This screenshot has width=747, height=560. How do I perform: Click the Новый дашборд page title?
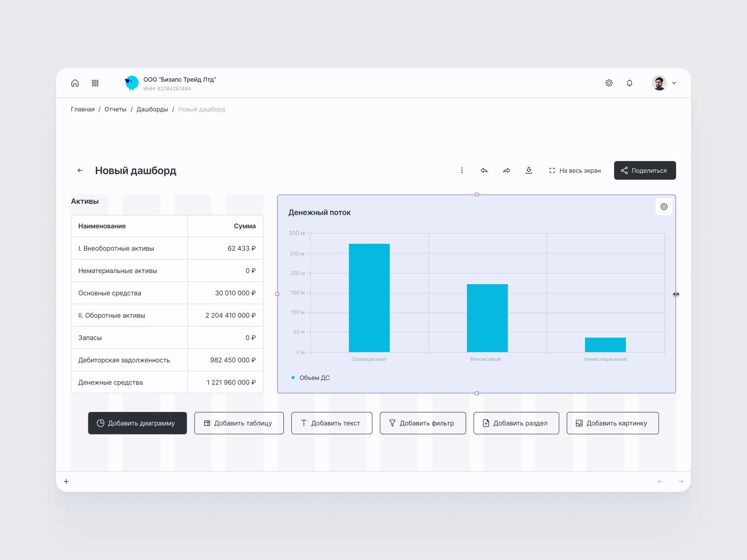click(x=136, y=171)
